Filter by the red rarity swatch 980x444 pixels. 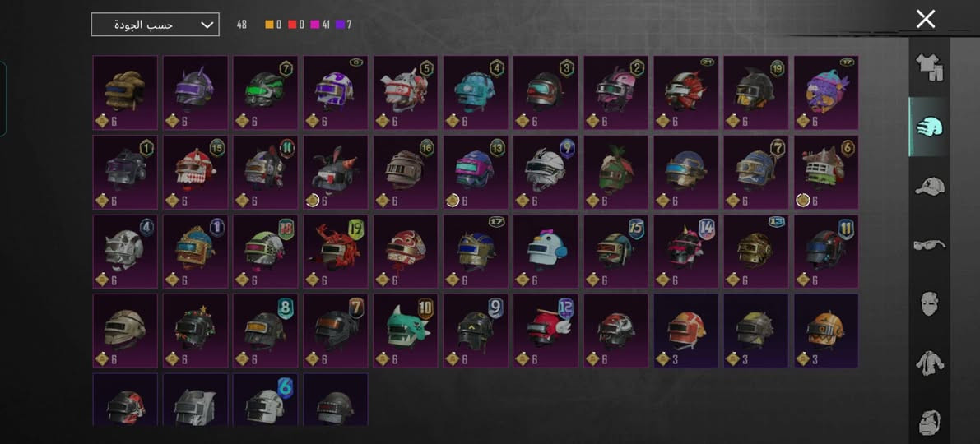(x=292, y=25)
